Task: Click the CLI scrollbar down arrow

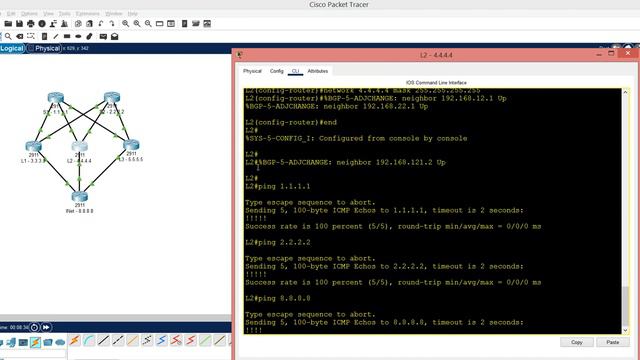Action: click(x=625, y=330)
